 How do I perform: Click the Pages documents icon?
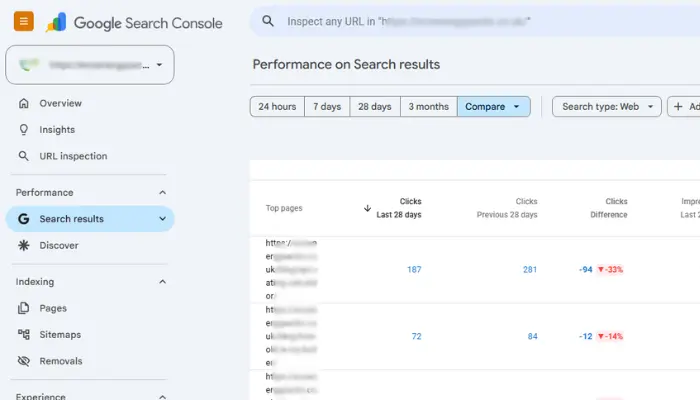pos(24,308)
